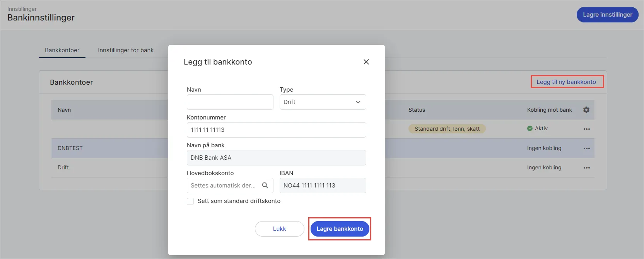The image size is (644, 259).
Task: Focus the Navn input field
Action: pos(230,102)
